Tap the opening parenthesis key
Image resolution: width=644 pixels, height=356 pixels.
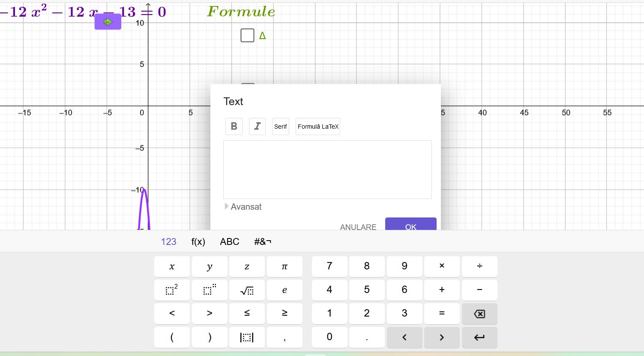click(172, 337)
